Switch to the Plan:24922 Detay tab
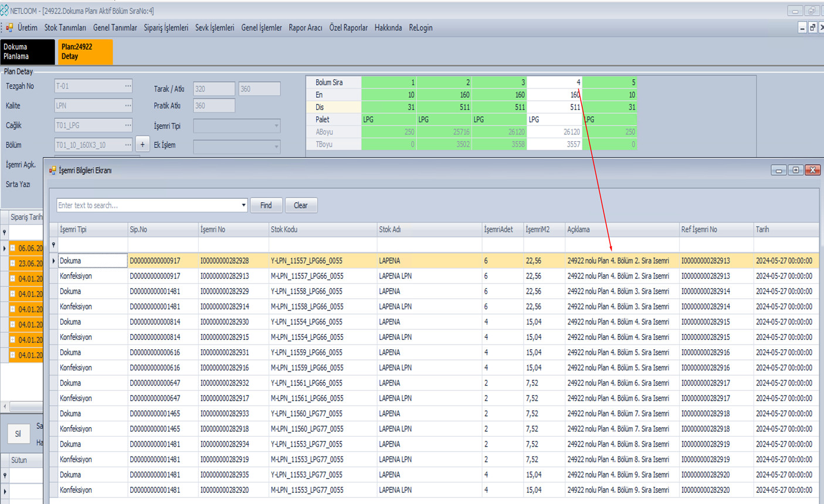The height and width of the screenshot is (504, 824). (x=85, y=52)
